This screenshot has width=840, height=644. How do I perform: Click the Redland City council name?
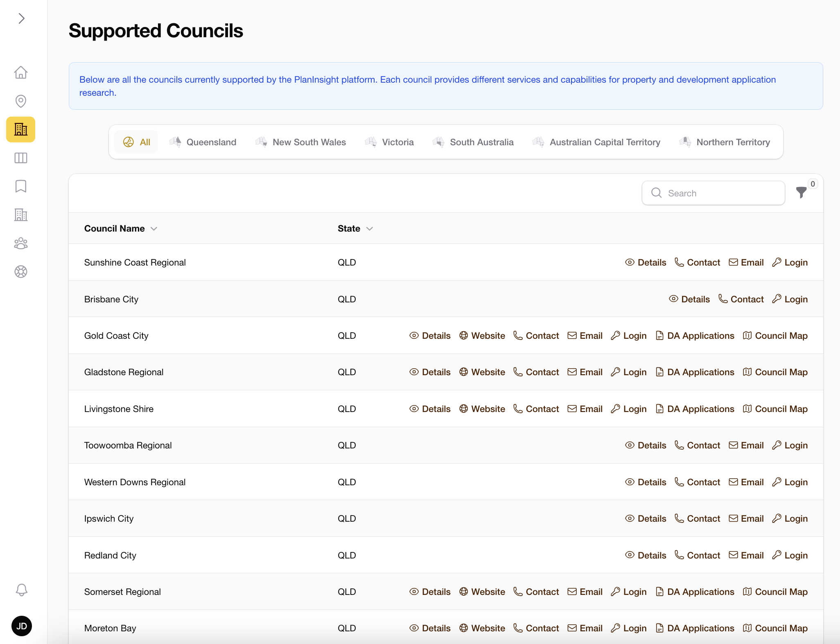110,555
